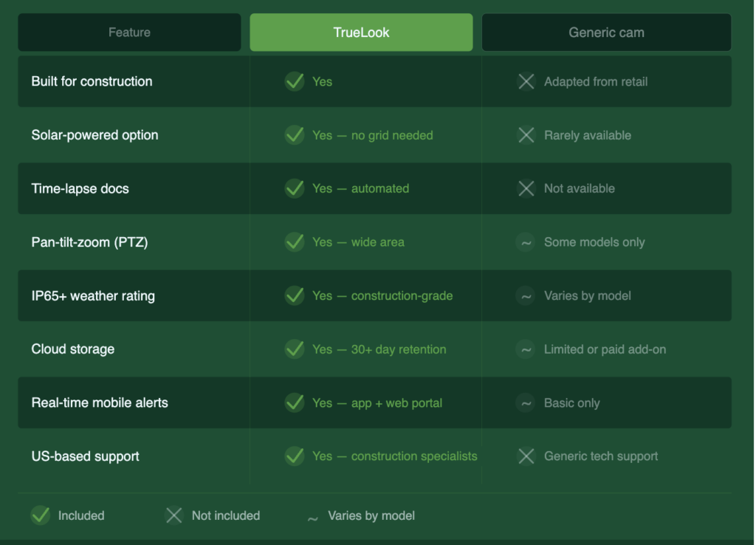Viewport: 756px width, 545px height.
Task: Click the IP65+ weather rating label
Action: point(93,296)
